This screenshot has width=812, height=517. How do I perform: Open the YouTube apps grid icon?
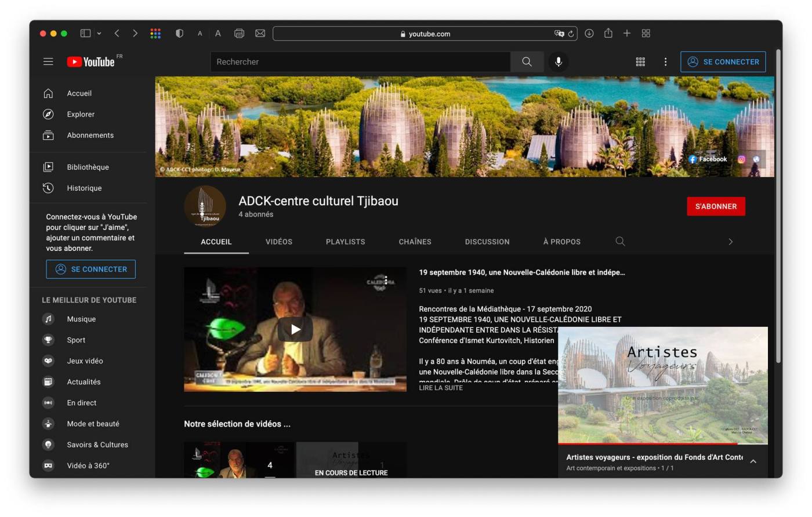point(640,61)
